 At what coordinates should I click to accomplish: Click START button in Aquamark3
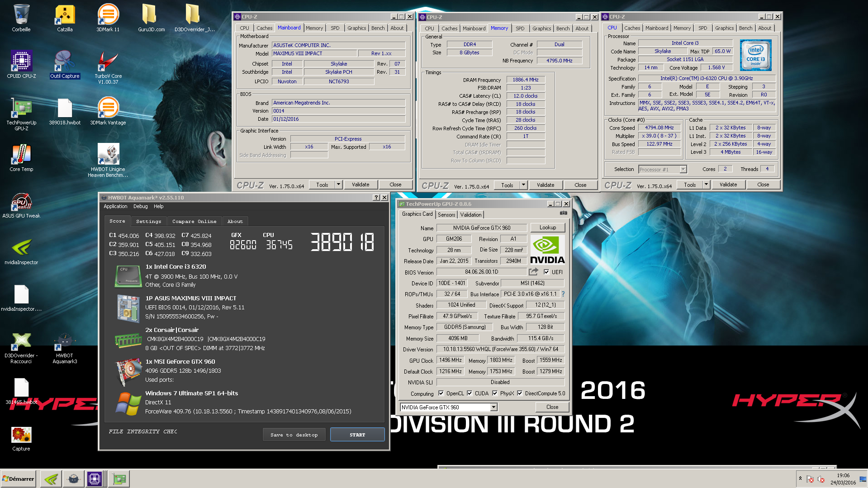(x=357, y=435)
